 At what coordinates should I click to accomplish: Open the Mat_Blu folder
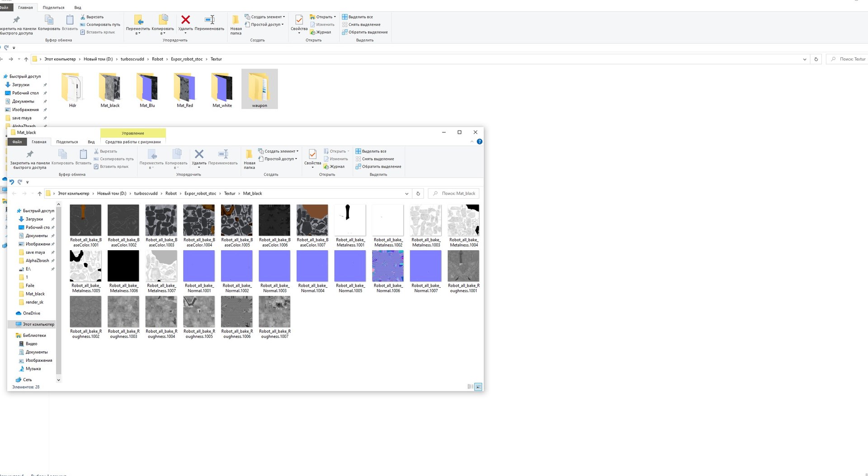[147, 89]
